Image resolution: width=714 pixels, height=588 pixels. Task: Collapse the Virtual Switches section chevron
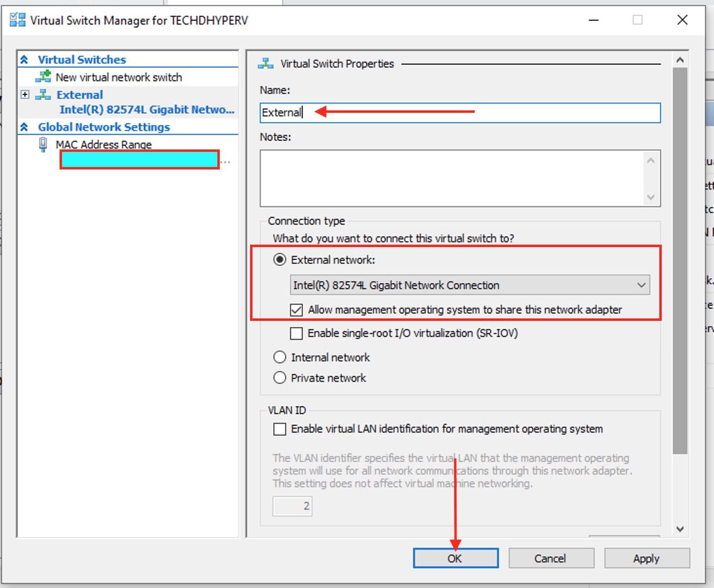point(24,60)
